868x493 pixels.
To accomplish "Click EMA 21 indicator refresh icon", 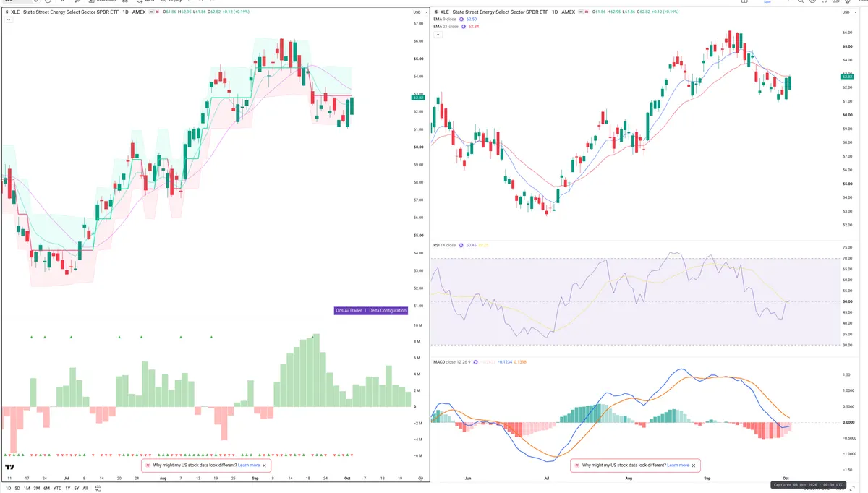I will [464, 27].
